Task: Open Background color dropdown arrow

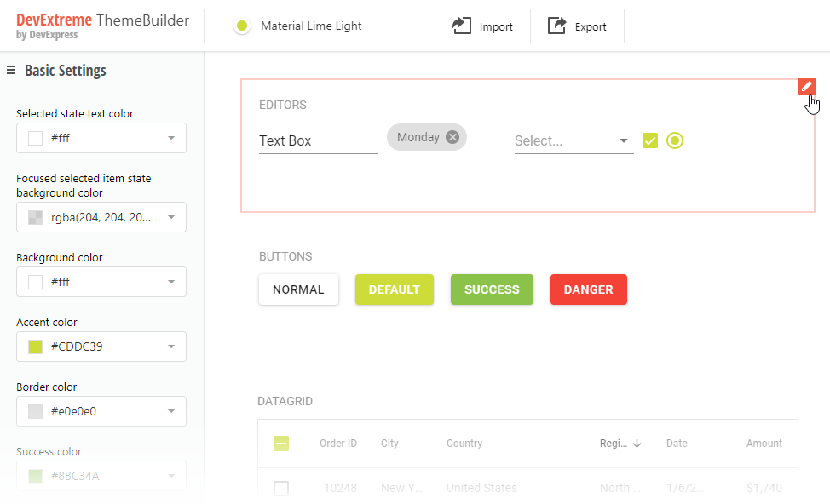Action: [x=171, y=282]
